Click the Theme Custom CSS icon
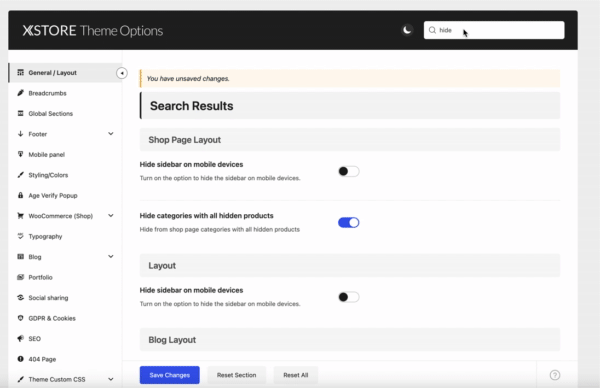Image resolution: width=600 pixels, height=388 pixels. pos(21,379)
